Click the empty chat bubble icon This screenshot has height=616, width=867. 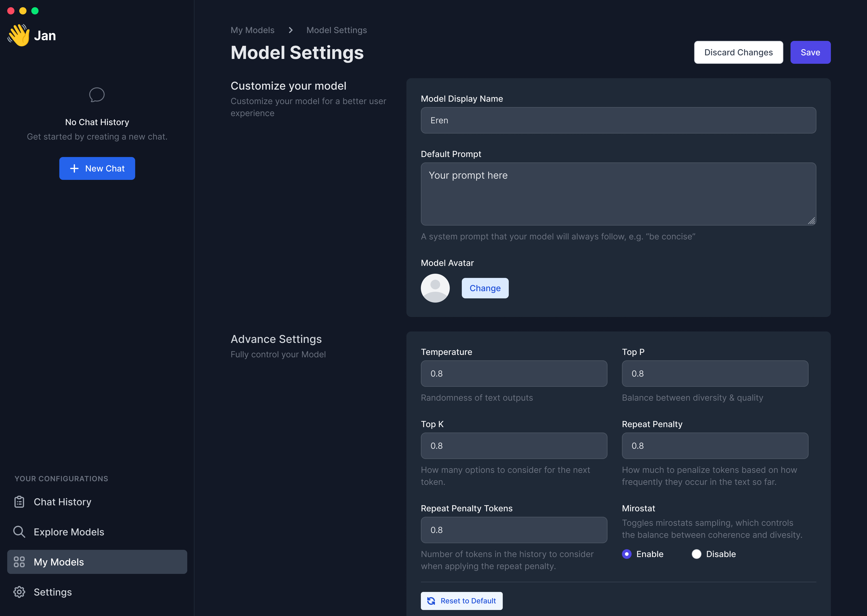(x=97, y=95)
